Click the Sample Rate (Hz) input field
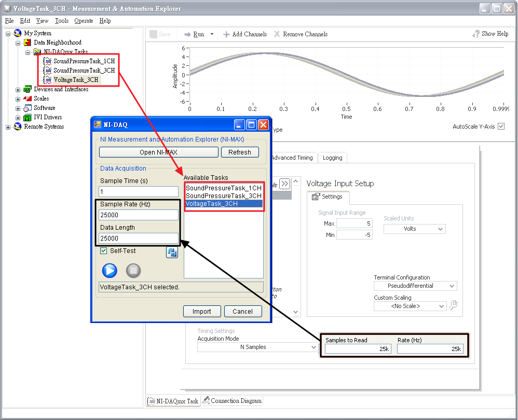The height and width of the screenshot is (420, 518). (139, 215)
